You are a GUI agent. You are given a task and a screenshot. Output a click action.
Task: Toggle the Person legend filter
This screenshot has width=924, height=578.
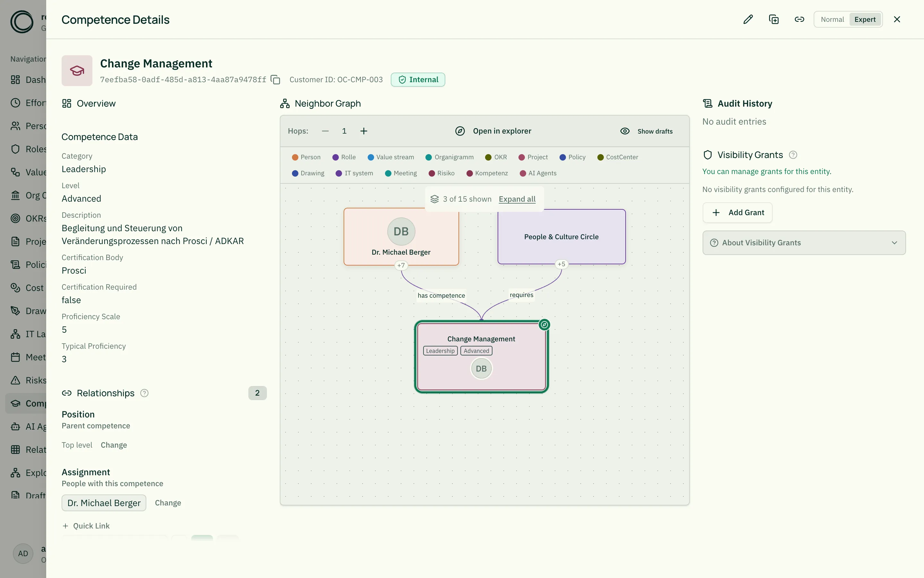point(306,157)
